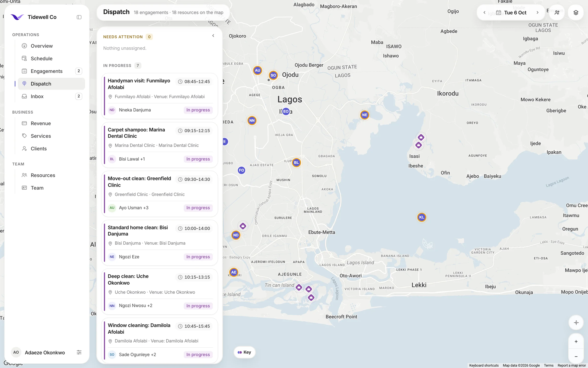Open Move-out clean: Greenfield Clinic card
The height and width of the screenshot is (368, 588).
[x=159, y=194]
